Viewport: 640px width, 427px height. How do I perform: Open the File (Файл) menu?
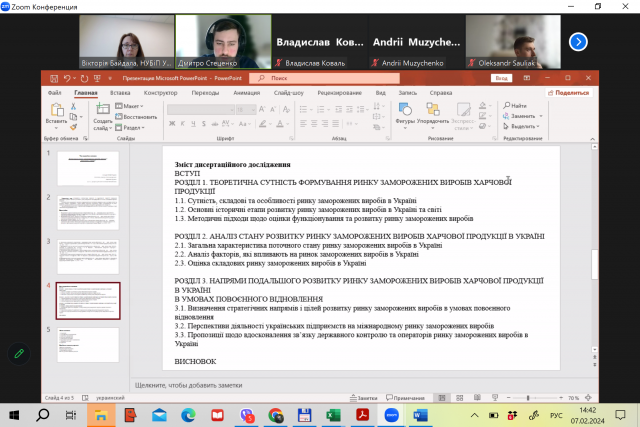tap(54, 93)
